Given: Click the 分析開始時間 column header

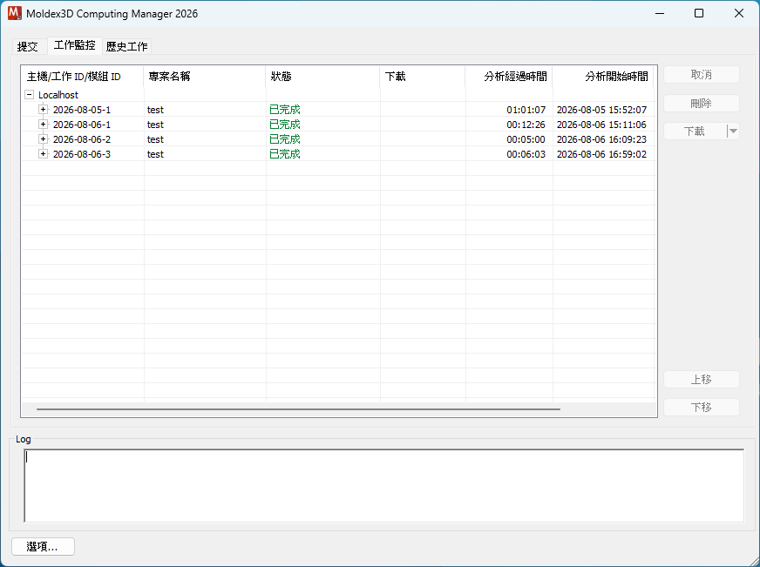Looking at the screenshot, I should [603, 77].
